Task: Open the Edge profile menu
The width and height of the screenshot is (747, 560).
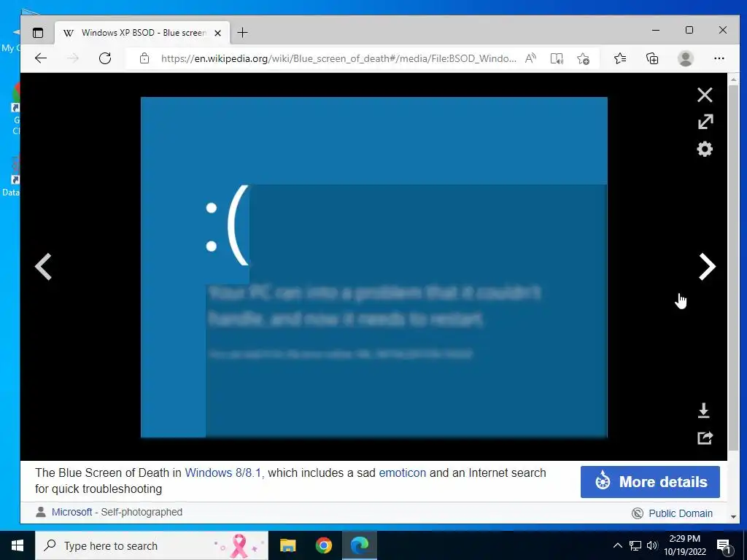Action: tap(685, 58)
